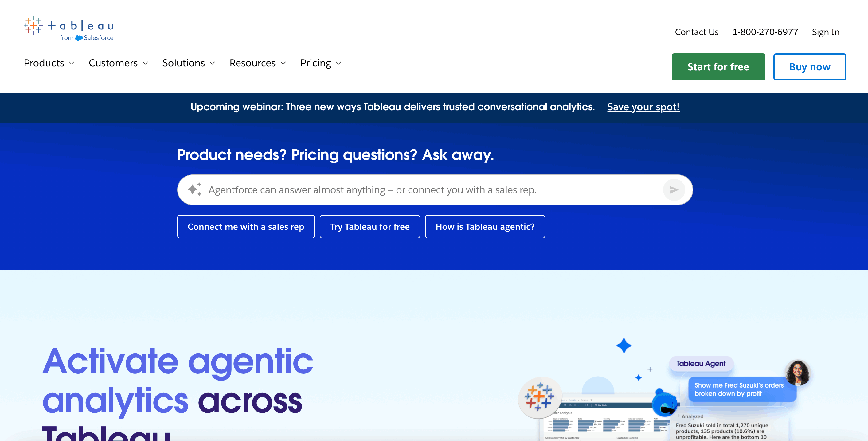Open the Contact Us link
The height and width of the screenshot is (441, 868).
[x=697, y=32]
